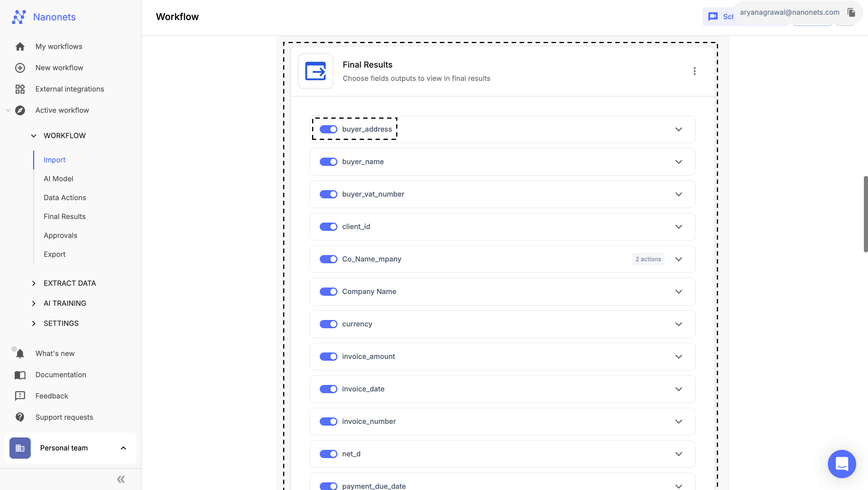Open the Intercom chat bubble
The image size is (868, 490).
pos(841,464)
